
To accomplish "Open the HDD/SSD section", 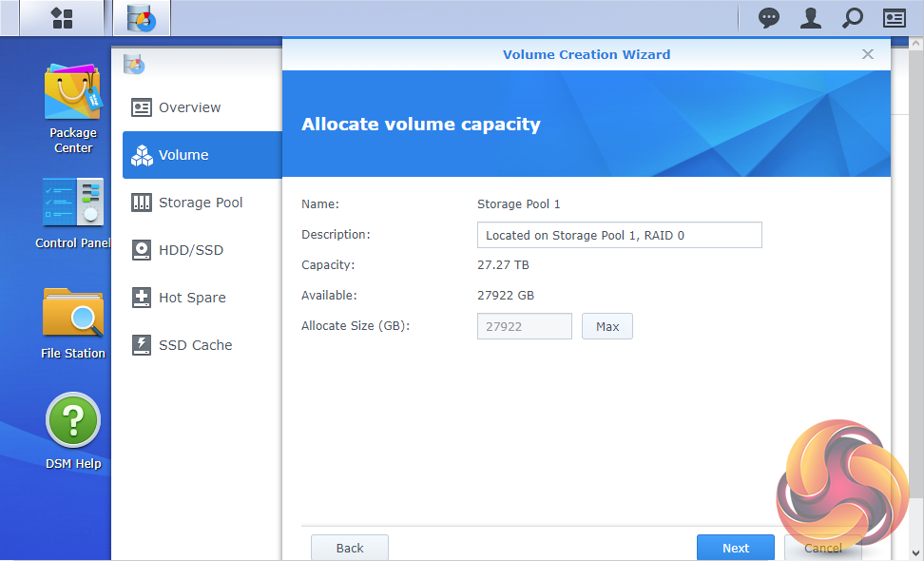I will tap(190, 250).
